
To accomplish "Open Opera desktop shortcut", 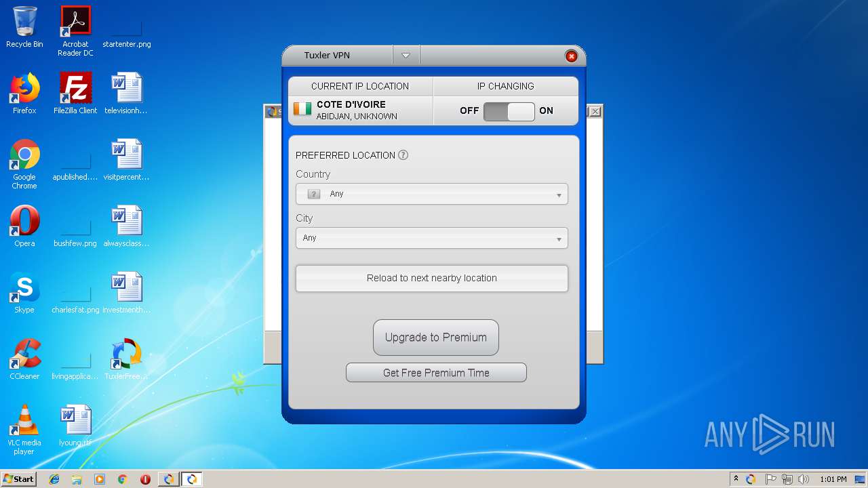I will click(x=24, y=226).
